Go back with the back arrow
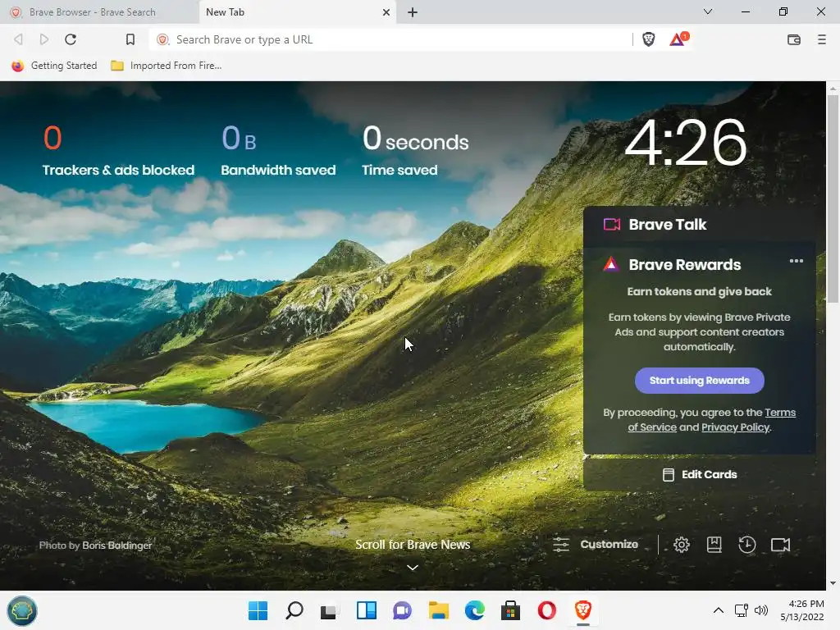840x630 pixels. click(18, 39)
